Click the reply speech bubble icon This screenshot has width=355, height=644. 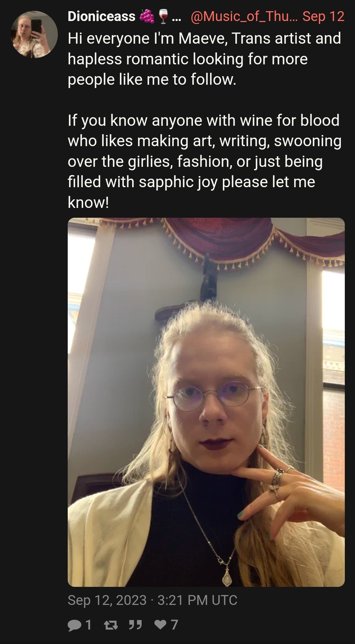(x=74, y=625)
